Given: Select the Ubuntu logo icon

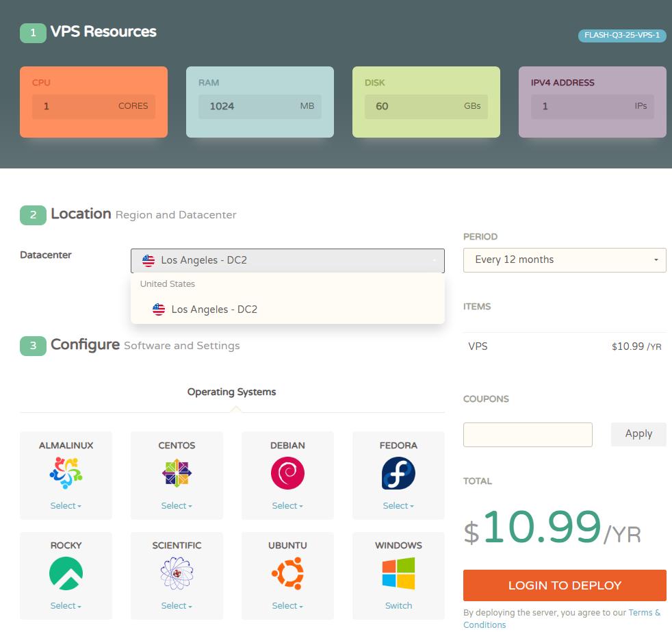Looking at the screenshot, I should [x=287, y=573].
